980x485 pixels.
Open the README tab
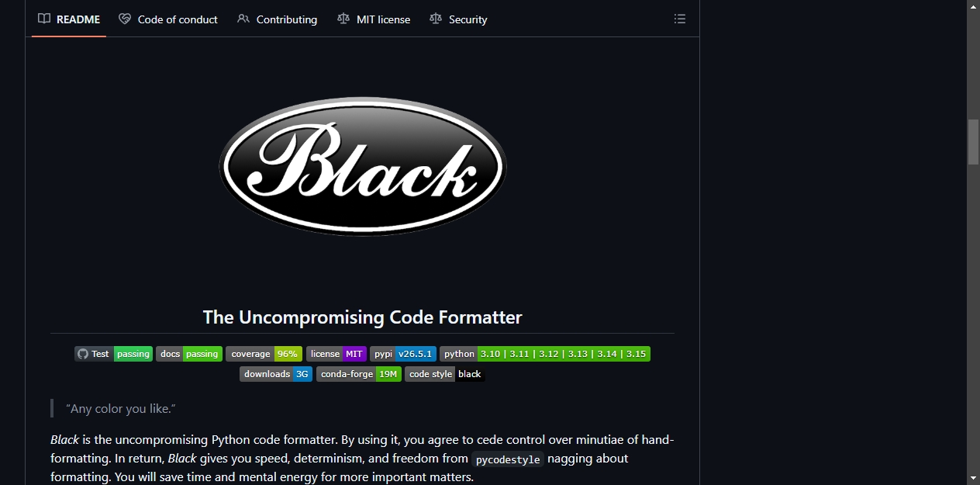tap(69, 19)
